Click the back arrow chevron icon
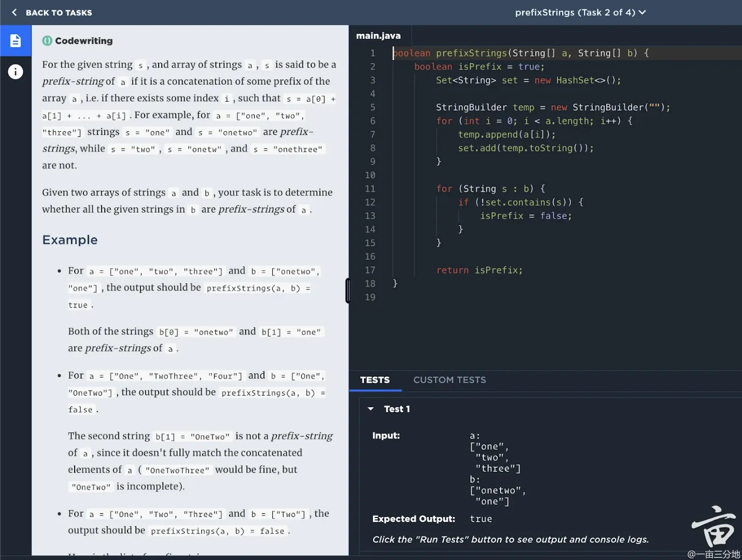This screenshot has height=560, width=742. coord(14,12)
